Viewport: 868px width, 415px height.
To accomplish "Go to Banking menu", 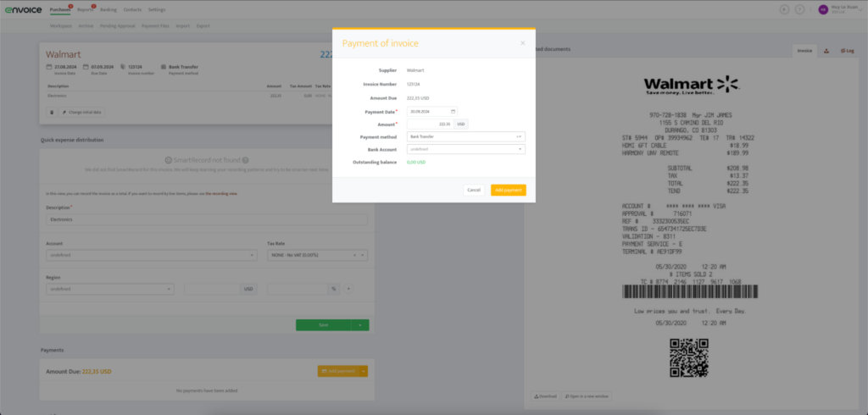I will click(108, 9).
